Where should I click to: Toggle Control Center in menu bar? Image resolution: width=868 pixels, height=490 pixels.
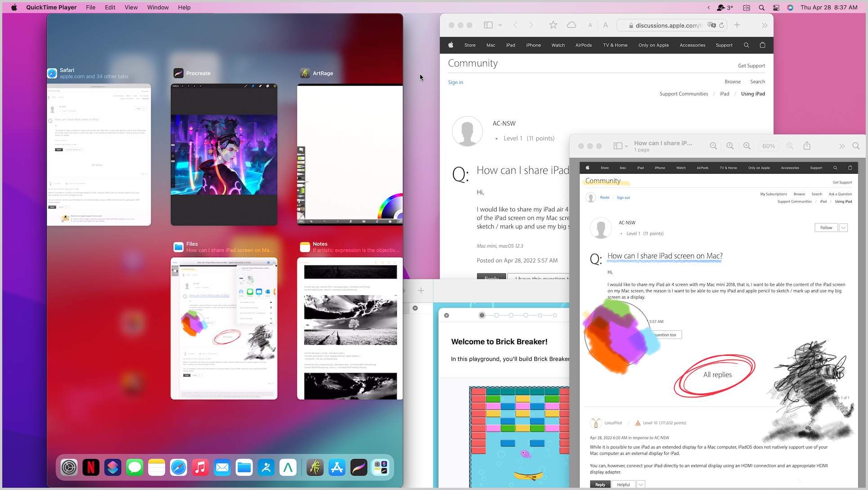pyautogui.click(x=776, y=8)
